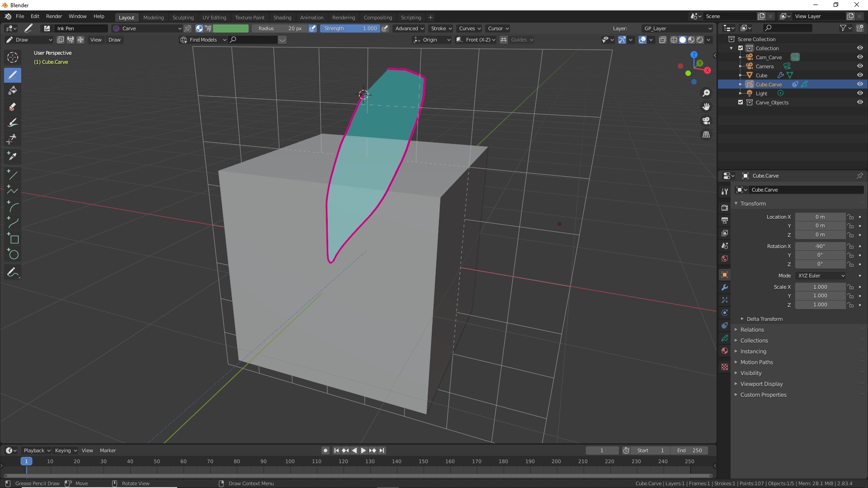Switch to the Sculpting workspace tab
This screenshot has height=488, width=868.
[183, 18]
